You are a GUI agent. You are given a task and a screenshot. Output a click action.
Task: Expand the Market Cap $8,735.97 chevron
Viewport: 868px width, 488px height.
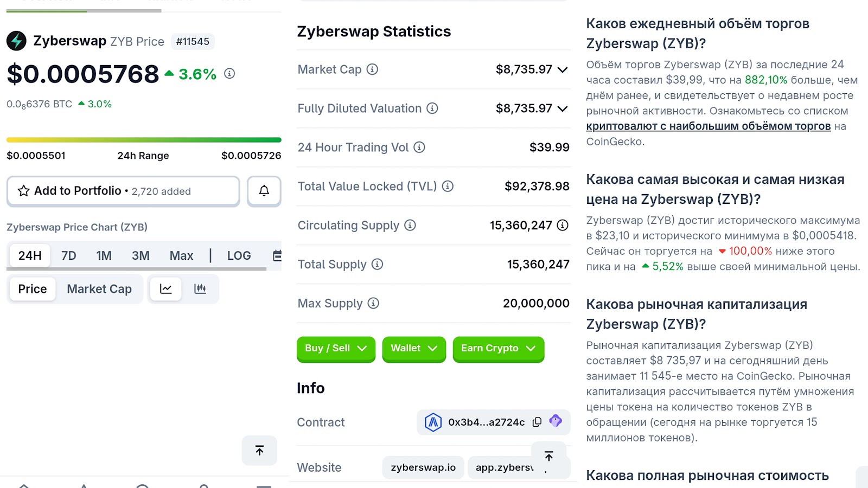[x=563, y=70]
